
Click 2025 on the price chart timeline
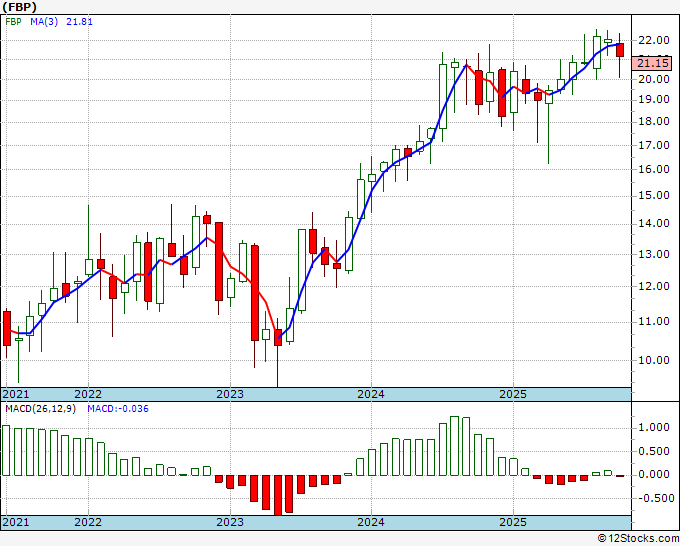(513, 394)
